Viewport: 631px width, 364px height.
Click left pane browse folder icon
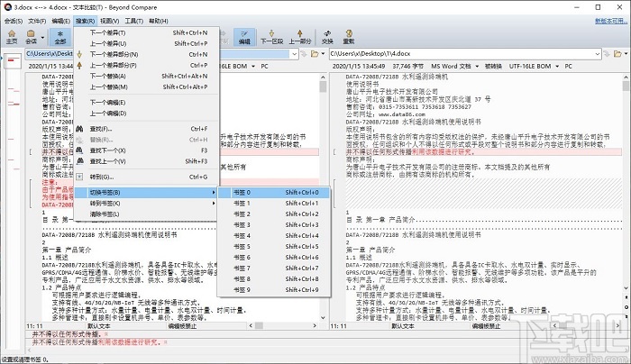[x=314, y=54]
